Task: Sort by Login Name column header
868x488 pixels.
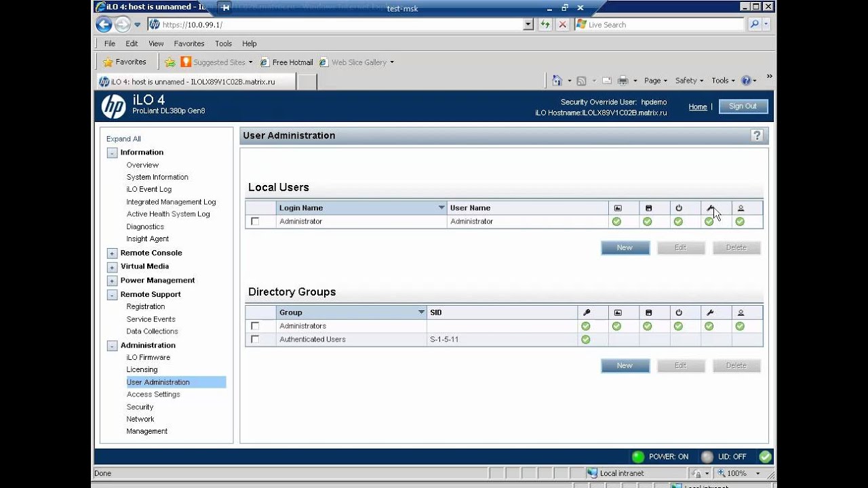Action: pos(361,208)
